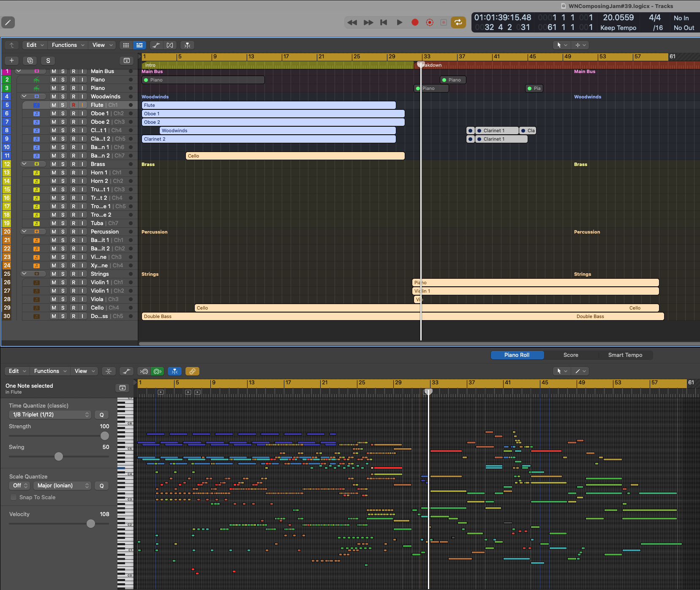Toggle the MIDI link button in Piano Roll
This screenshot has height=590, width=700.
point(192,371)
